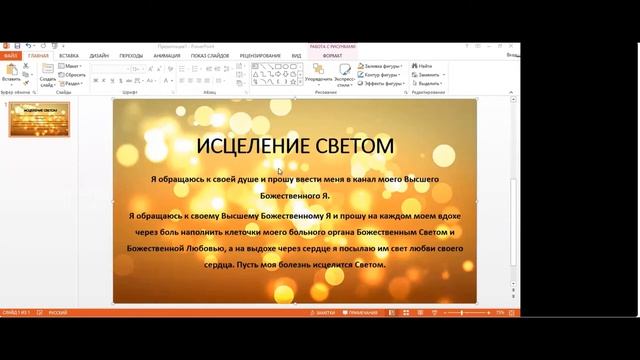Switch to the ФОРМАТ (Format) tab

click(332, 56)
